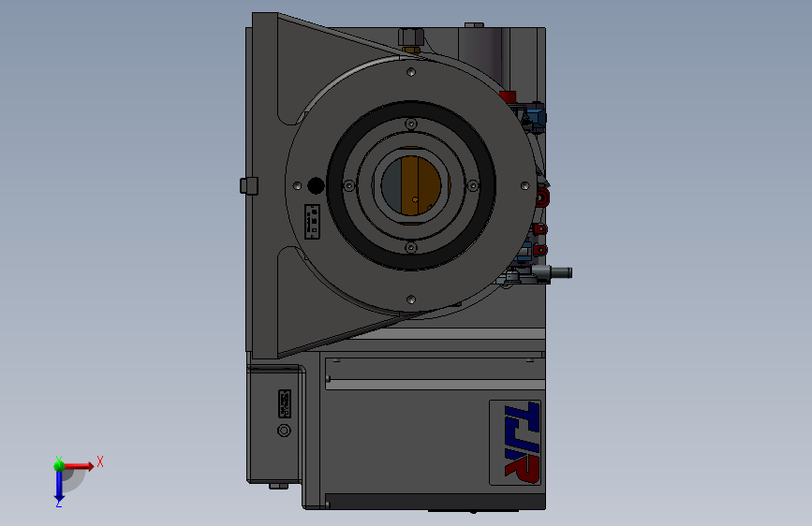Select the bottommost screw on the round faceplate
This screenshot has width=812, height=526.
(411, 300)
